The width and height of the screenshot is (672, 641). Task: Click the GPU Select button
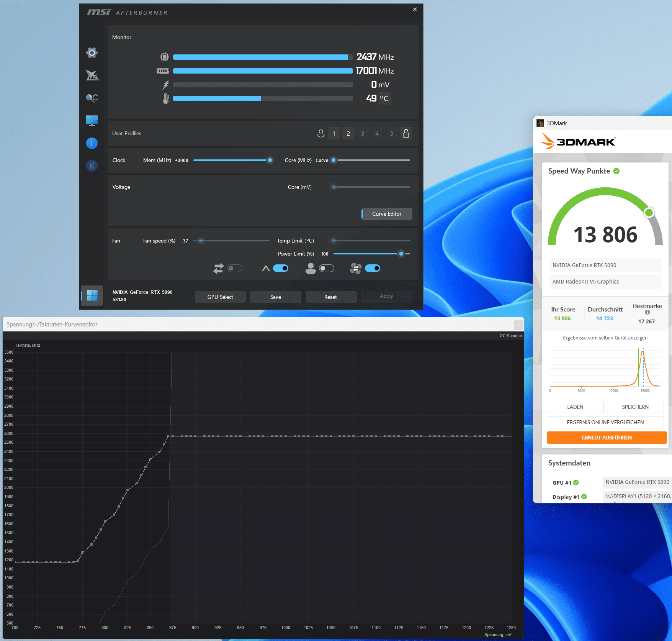click(x=220, y=297)
